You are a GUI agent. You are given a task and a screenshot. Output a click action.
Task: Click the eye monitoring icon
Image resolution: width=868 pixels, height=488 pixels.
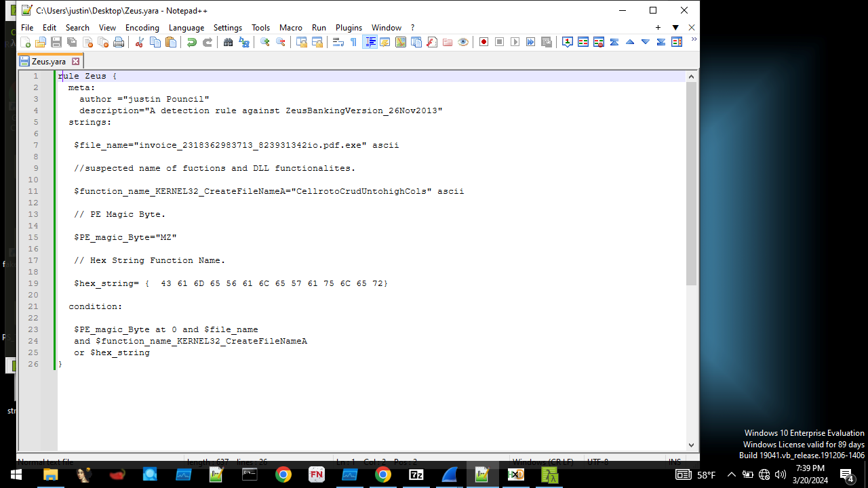pos(463,42)
